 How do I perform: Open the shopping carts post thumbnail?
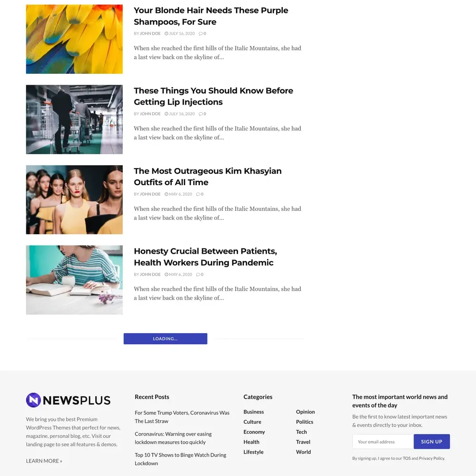coord(74,119)
